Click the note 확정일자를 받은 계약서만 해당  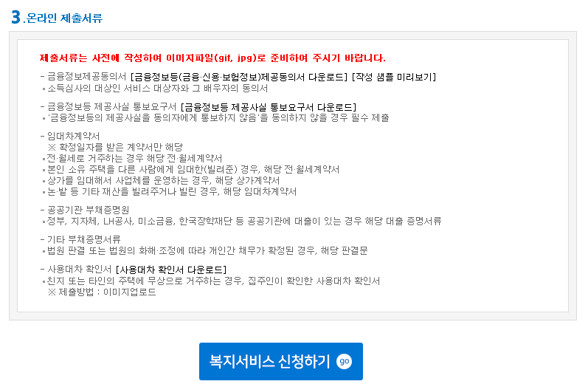click(116, 147)
